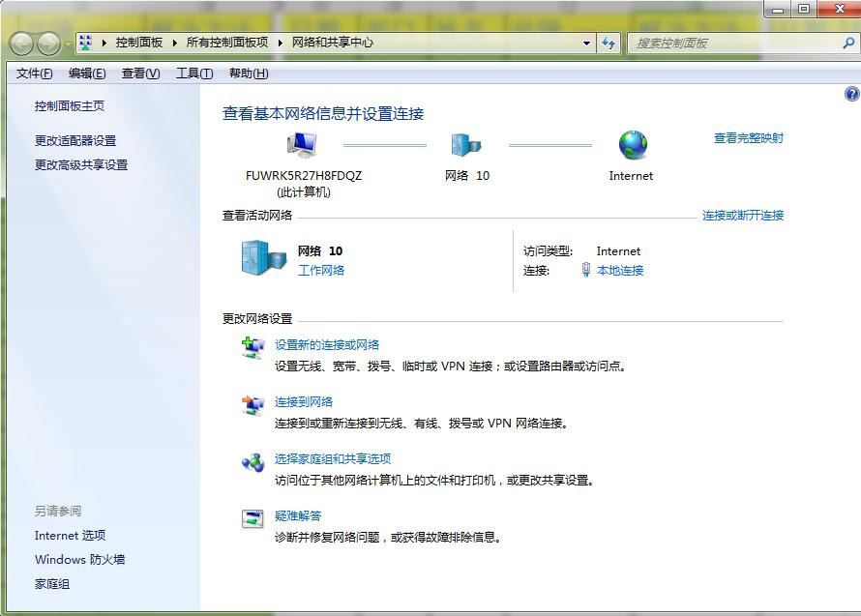Image resolution: width=861 pixels, height=616 pixels.
Task: Click the 连接到网络 monitor icon
Action: [x=253, y=403]
